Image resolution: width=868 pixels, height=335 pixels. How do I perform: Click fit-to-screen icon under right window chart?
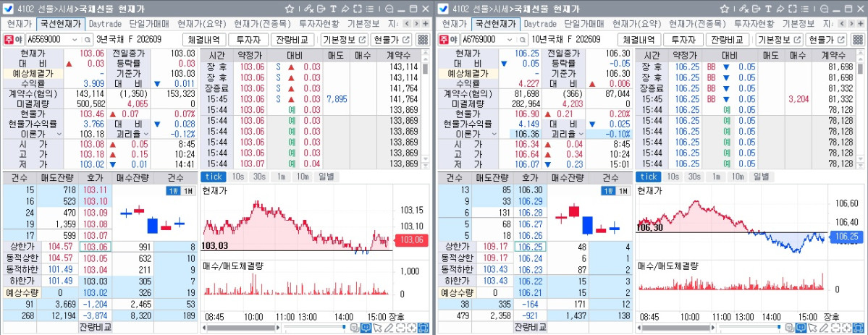click(x=859, y=328)
